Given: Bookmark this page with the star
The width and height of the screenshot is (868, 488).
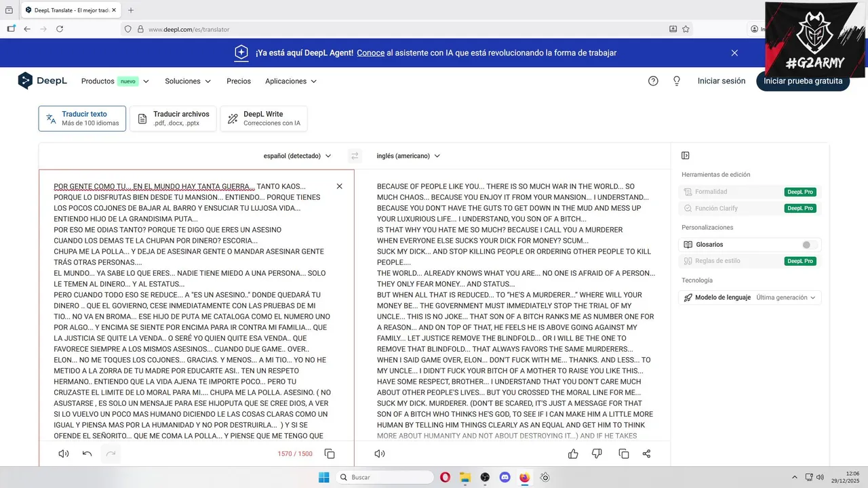Looking at the screenshot, I should [686, 29].
